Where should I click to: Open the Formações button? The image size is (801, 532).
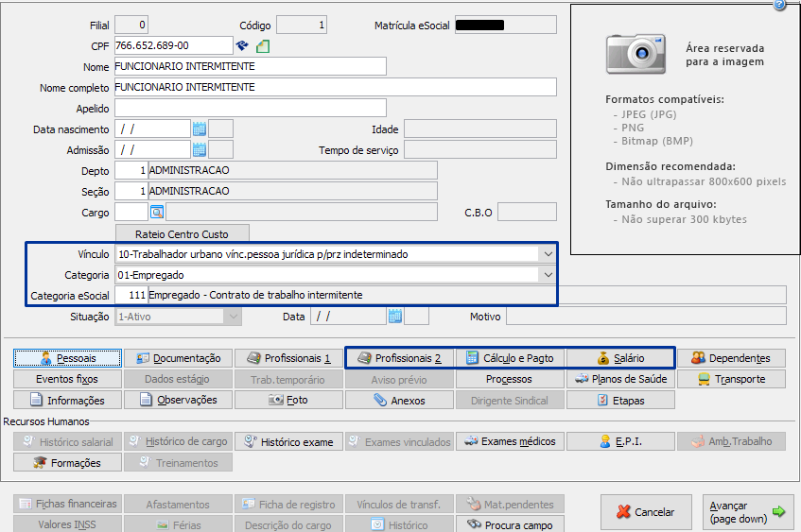[67, 463]
